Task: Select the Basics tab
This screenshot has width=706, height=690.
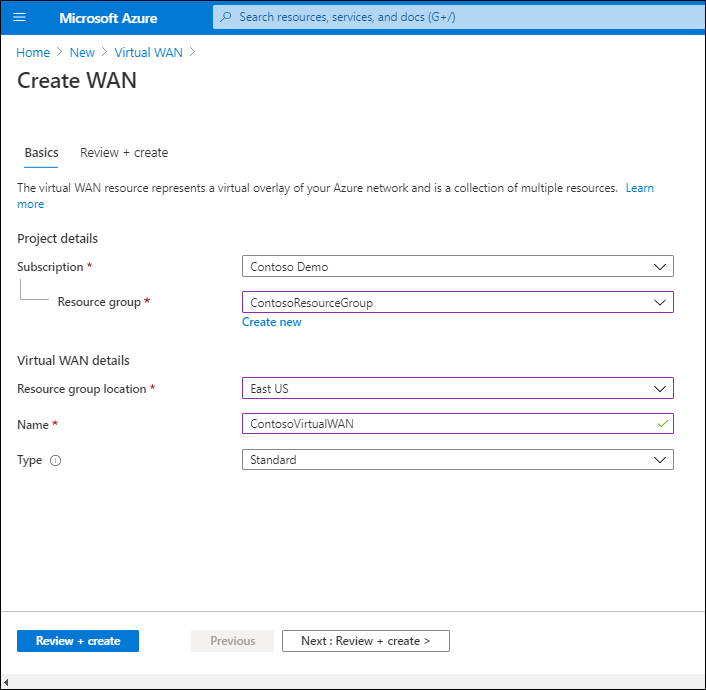Action: (x=41, y=153)
